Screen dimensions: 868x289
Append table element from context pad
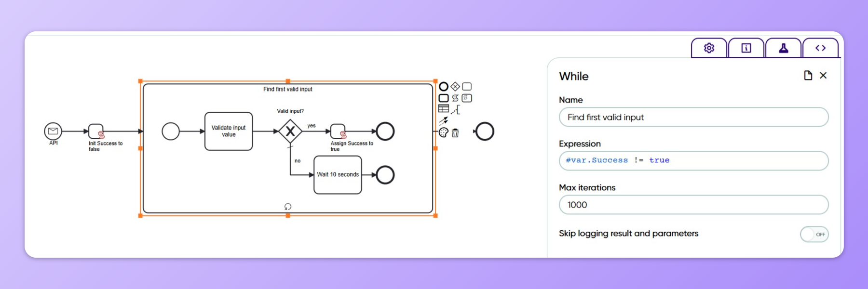pos(444,109)
